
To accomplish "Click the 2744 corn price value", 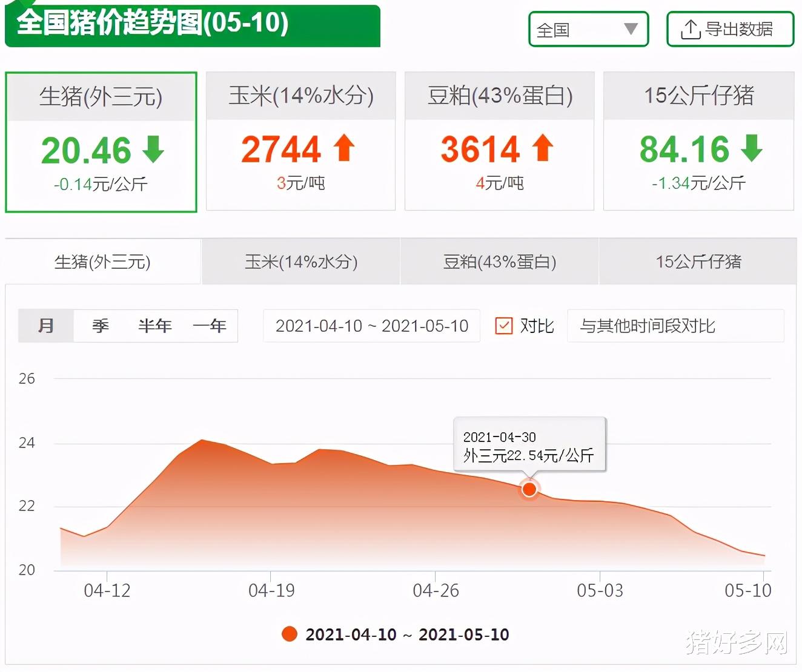I will pyautogui.click(x=281, y=149).
